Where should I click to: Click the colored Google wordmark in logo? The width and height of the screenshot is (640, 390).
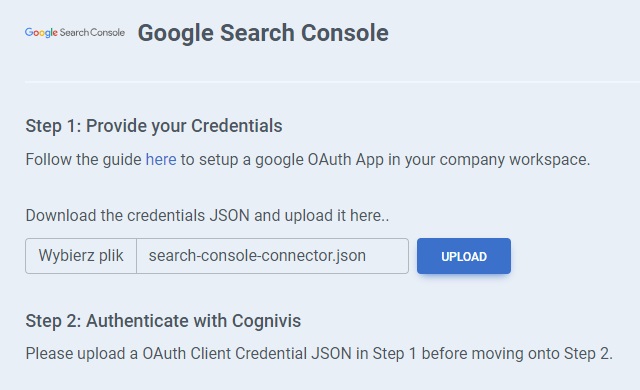(41, 33)
